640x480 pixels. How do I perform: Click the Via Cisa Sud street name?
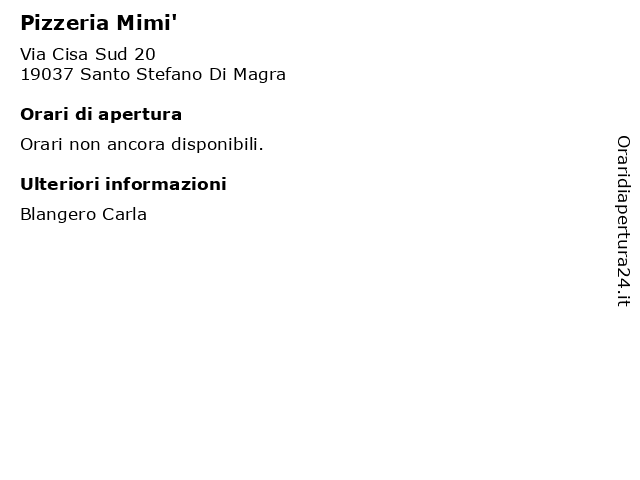click(74, 54)
